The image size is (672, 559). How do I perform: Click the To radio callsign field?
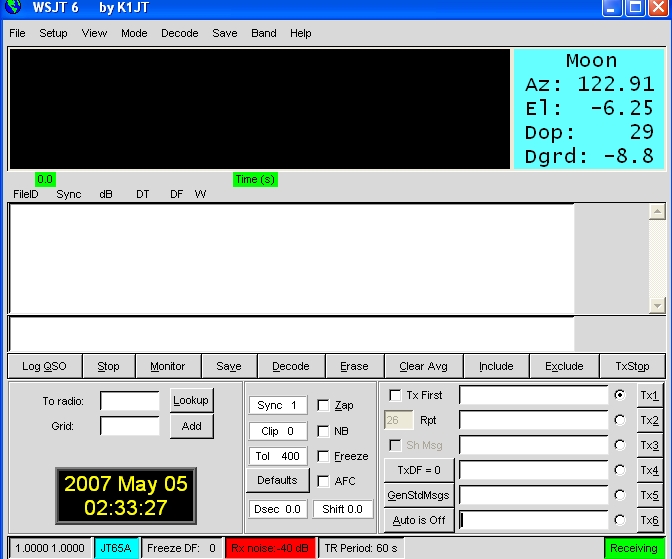(x=129, y=401)
